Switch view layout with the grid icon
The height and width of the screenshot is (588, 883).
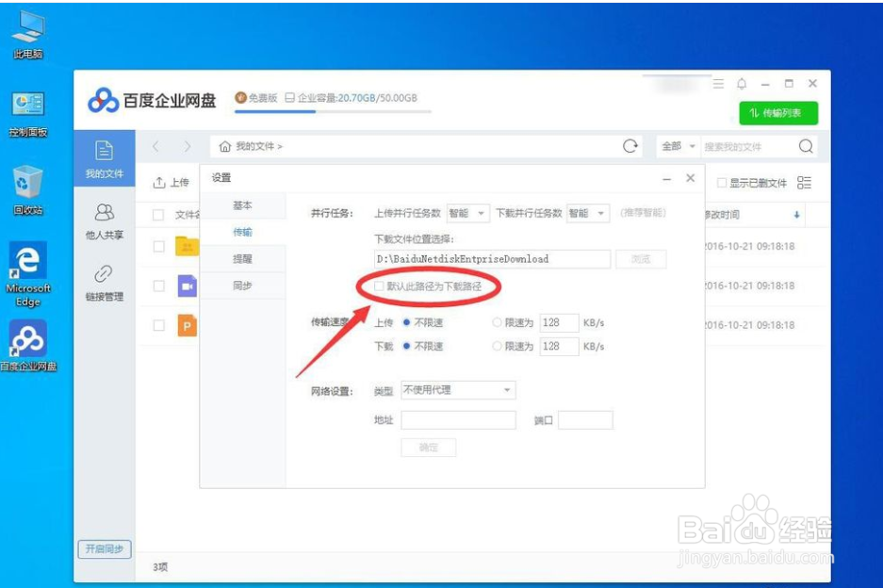pos(806,183)
